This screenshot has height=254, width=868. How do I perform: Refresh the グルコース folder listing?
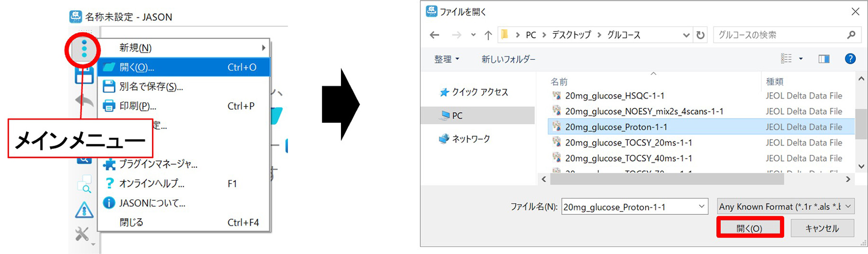coord(700,35)
